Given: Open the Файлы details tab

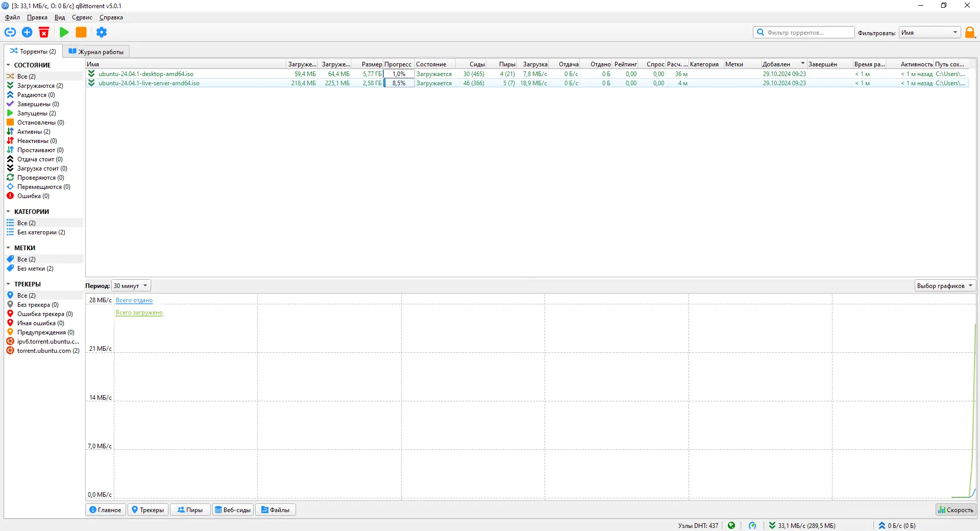Looking at the screenshot, I should (x=276, y=510).
